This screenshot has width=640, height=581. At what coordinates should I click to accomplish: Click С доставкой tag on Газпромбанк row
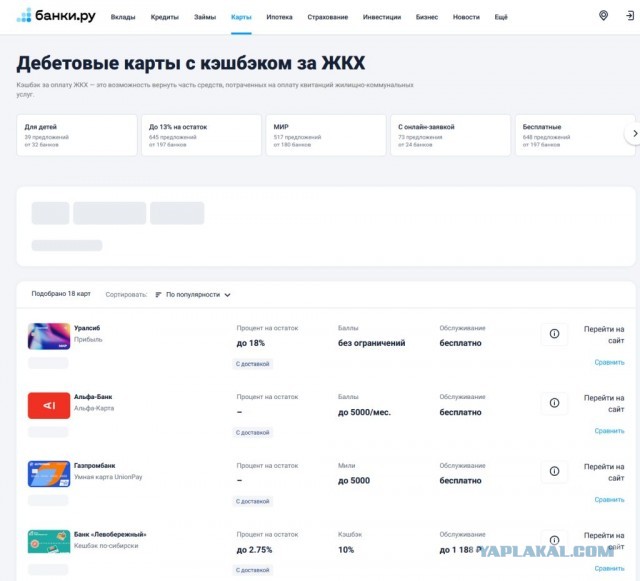(x=252, y=501)
